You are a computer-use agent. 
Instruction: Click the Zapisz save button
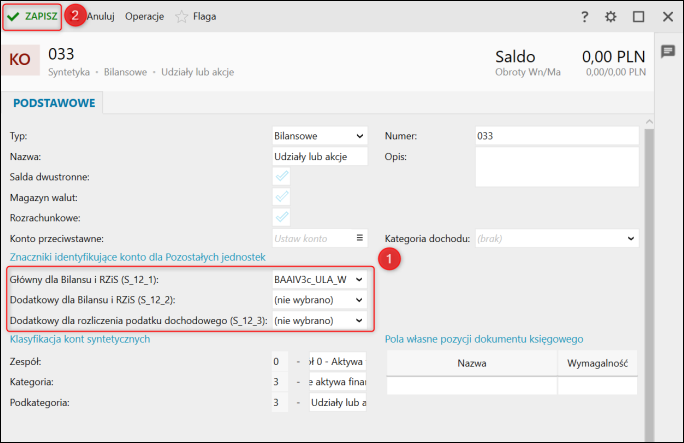(x=32, y=17)
